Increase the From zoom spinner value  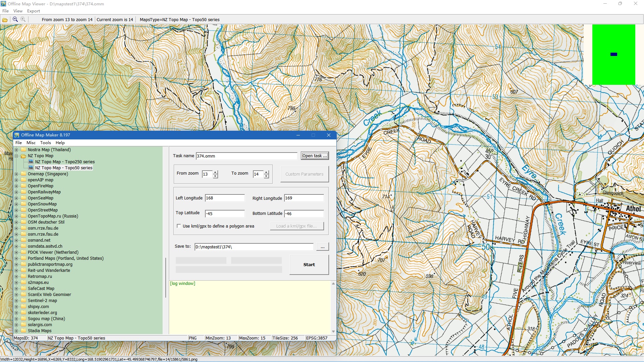click(x=215, y=172)
